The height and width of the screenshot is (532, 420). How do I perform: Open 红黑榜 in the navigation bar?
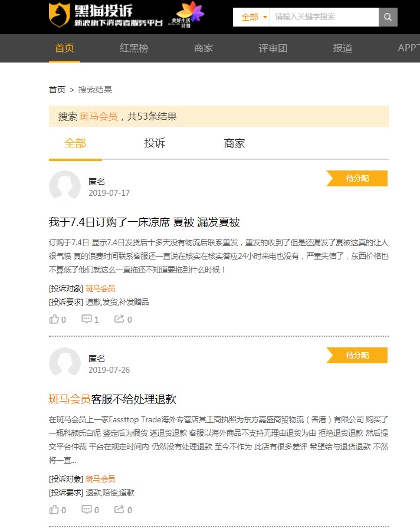[x=134, y=48]
